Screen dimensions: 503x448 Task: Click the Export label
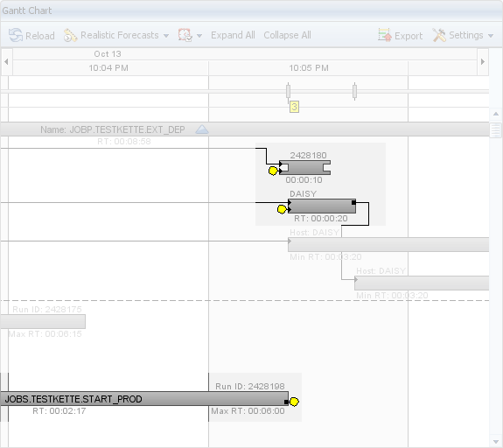(x=409, y=36)
